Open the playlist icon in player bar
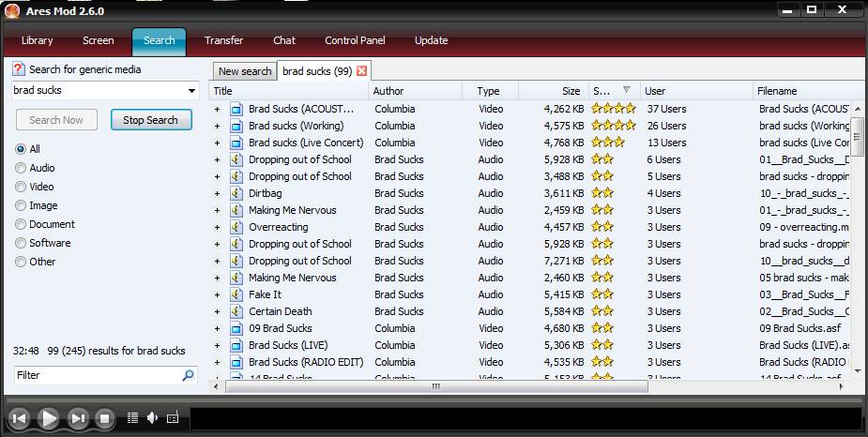Viewport: 868px width, 437px height. point(132,418)
